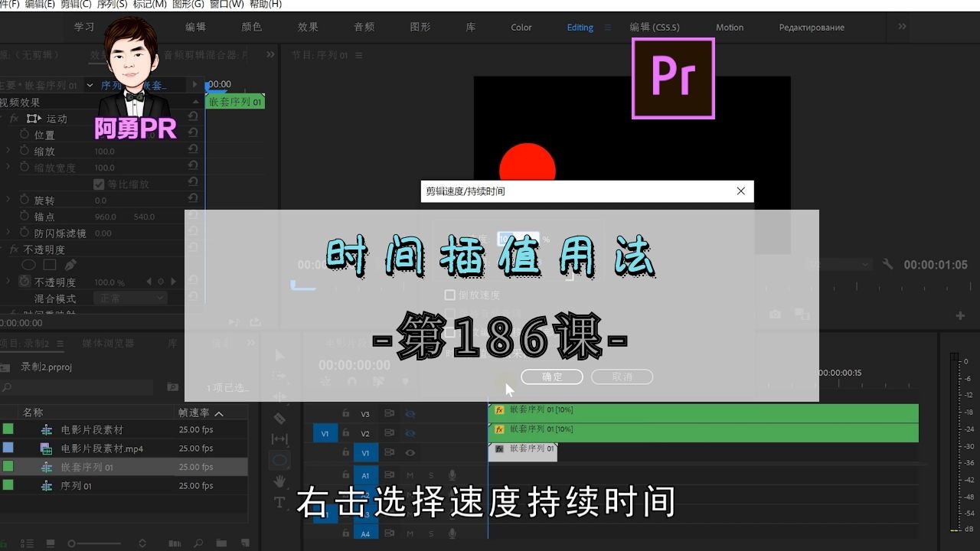Click the fx badge on V3 clip
This screenshot has width=980, height=551.
pyautogui.click(x=499, y=410)
